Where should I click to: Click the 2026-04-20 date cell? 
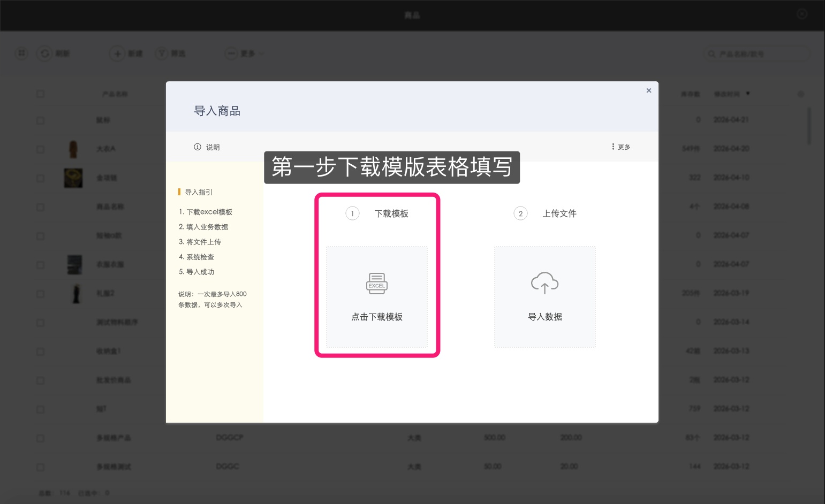pyautogui.click(x=731, y=149)
